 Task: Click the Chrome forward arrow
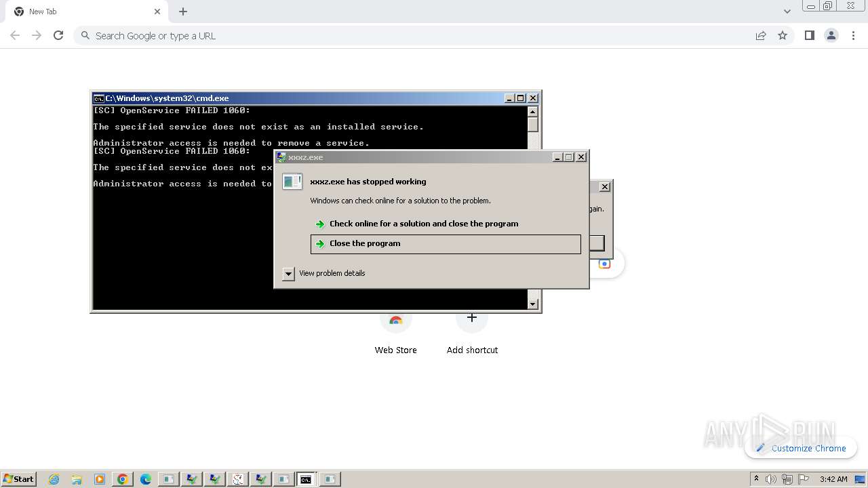coord(37,36)
